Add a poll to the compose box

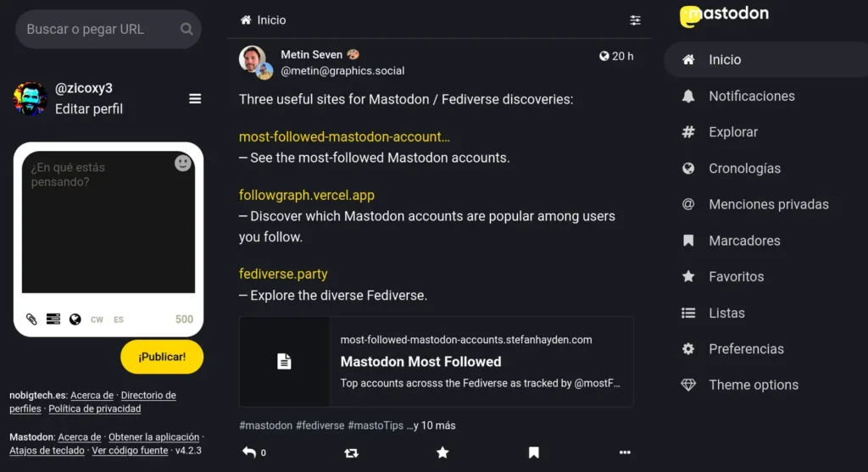[53, 319]
